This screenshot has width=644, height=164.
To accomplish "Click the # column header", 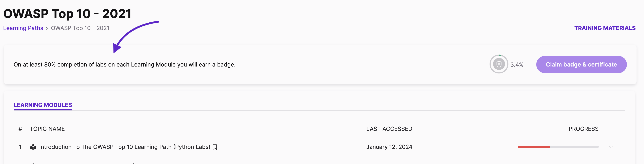I will pyautogui.click(x=20, y=129).
